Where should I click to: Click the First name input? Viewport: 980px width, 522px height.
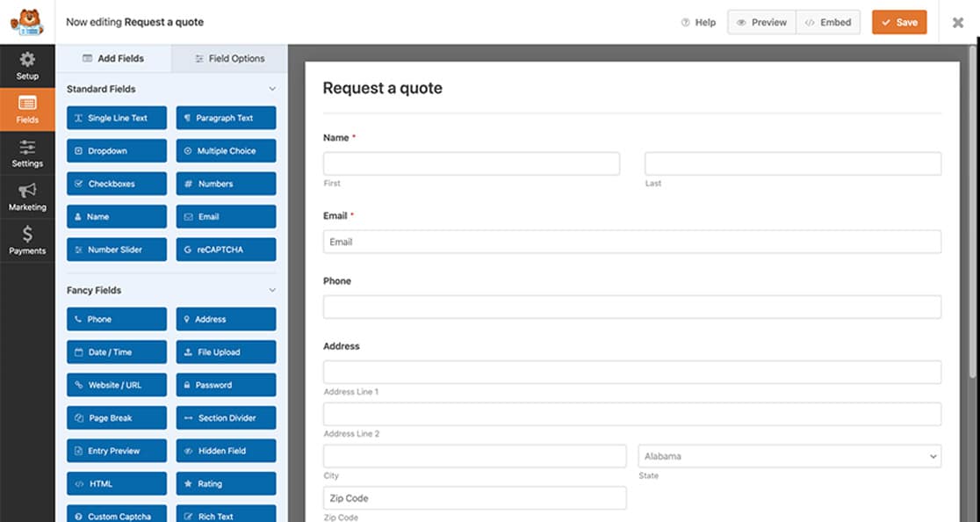coord(472,163)
